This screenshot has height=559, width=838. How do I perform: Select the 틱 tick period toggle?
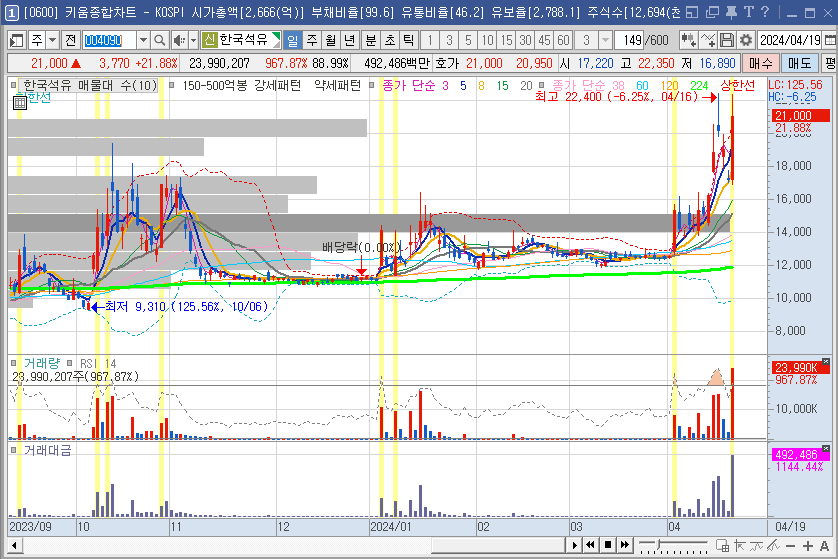click(x=408, y=40)
